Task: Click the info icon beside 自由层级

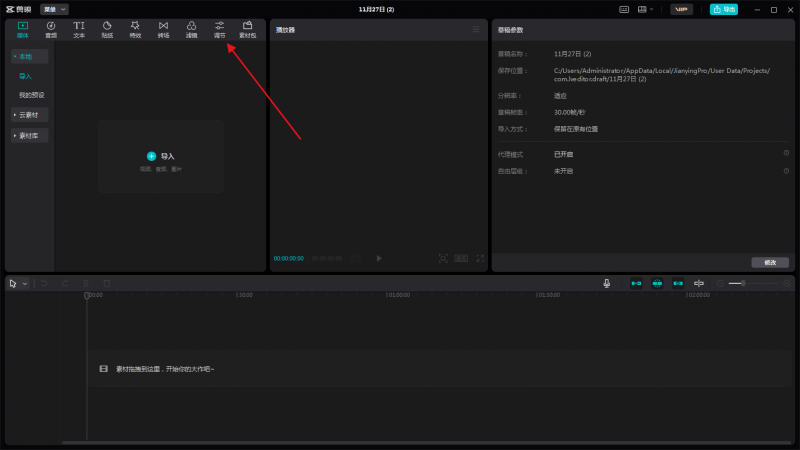Action: tap(786, 171)
